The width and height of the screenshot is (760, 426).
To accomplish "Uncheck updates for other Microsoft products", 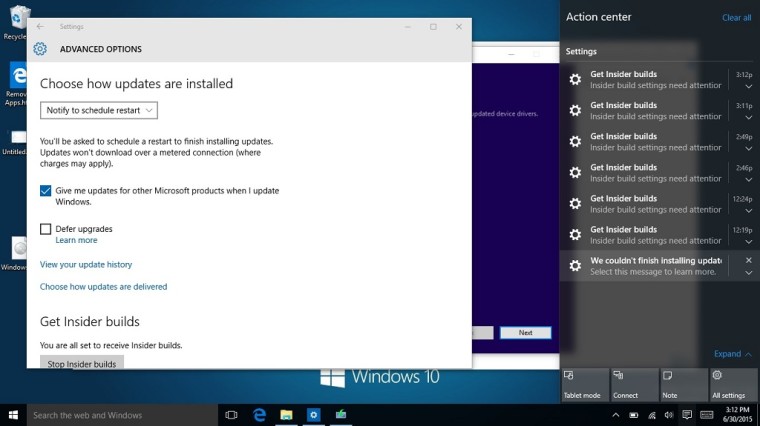I will click(x=46, y=190).
